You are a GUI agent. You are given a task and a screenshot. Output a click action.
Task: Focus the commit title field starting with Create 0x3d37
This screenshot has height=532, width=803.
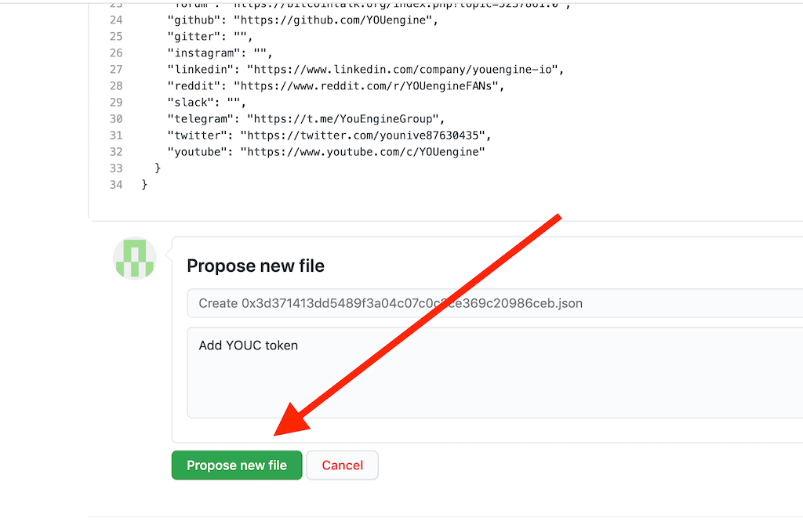pyautogui.click(x=495, y=303)
